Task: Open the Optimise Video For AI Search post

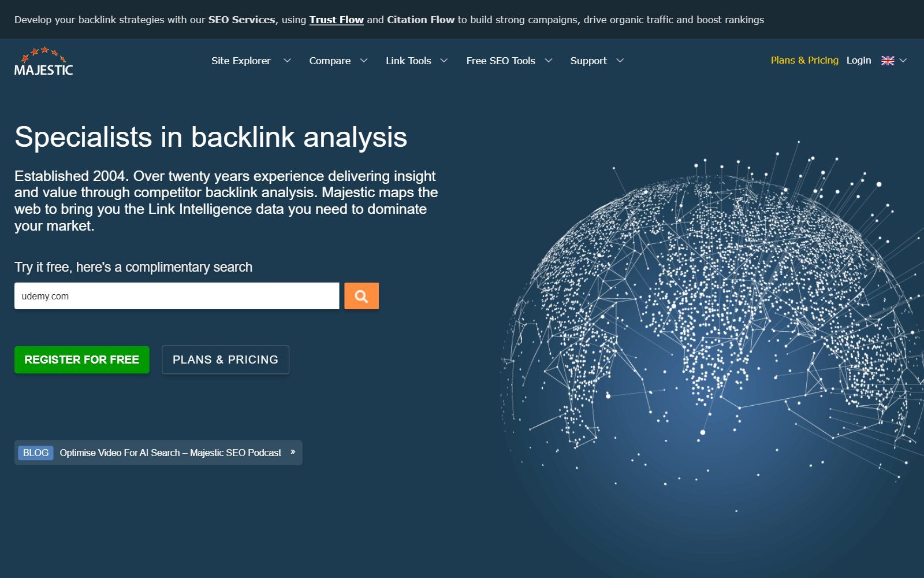Action: [x=170, y=453]
